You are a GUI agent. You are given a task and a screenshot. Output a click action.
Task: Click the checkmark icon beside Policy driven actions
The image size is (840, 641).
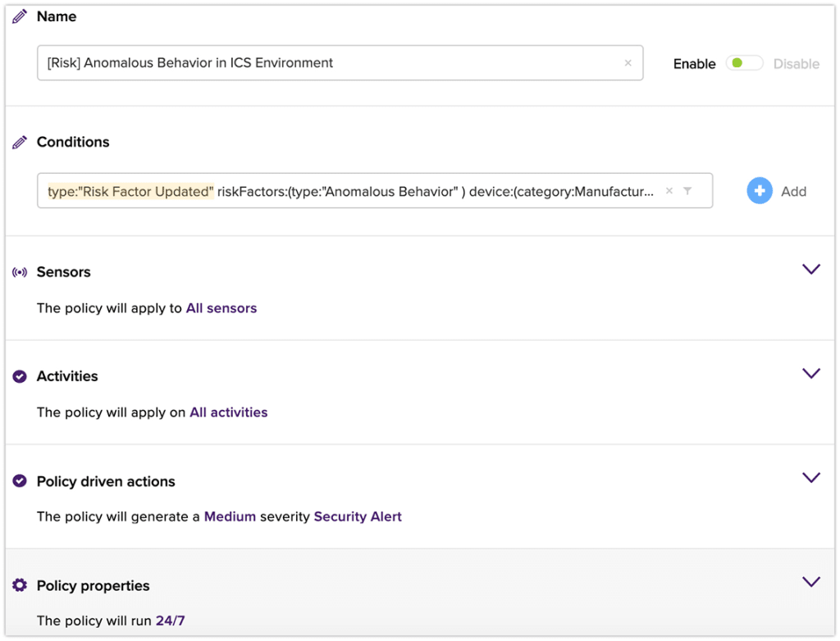pos(20,481)
